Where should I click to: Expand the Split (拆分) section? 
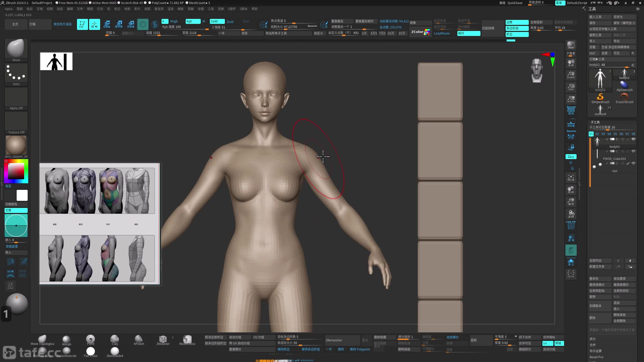(x=593, y=339)
